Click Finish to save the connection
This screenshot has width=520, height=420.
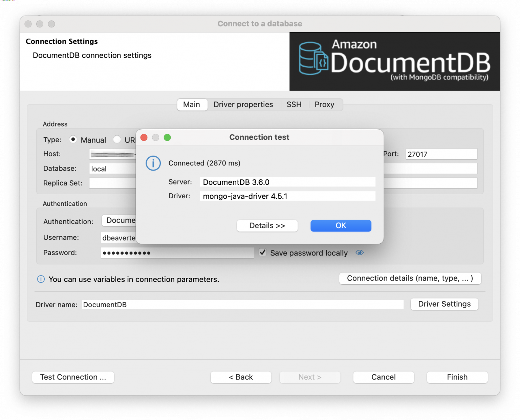(457, 377)
